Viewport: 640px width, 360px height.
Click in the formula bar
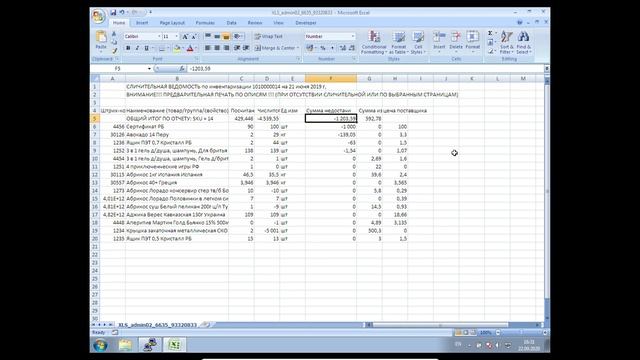tap(365, 69)
